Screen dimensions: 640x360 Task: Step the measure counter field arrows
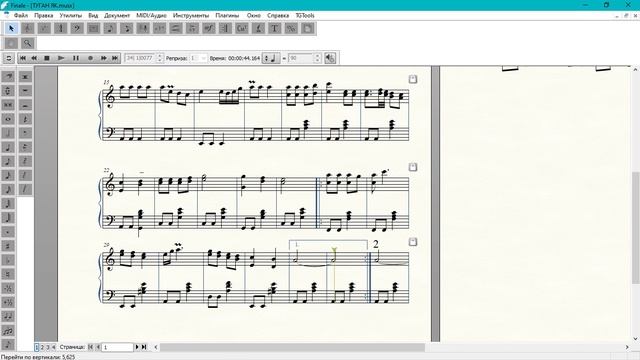coord(160,58)
